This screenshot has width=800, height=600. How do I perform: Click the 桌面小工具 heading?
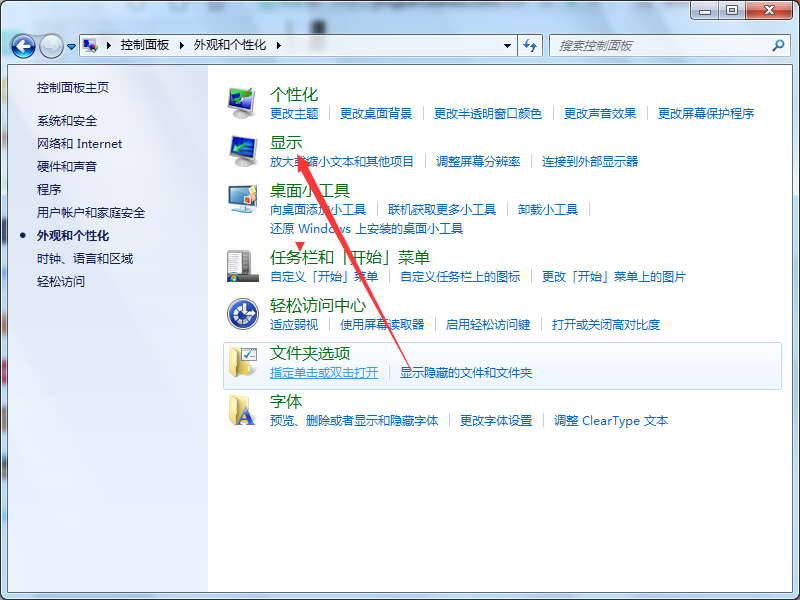(x=310, y=191)
